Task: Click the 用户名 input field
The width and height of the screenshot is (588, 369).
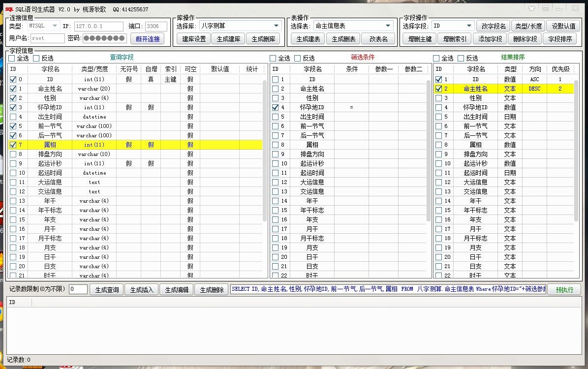Action: (48, 38)
